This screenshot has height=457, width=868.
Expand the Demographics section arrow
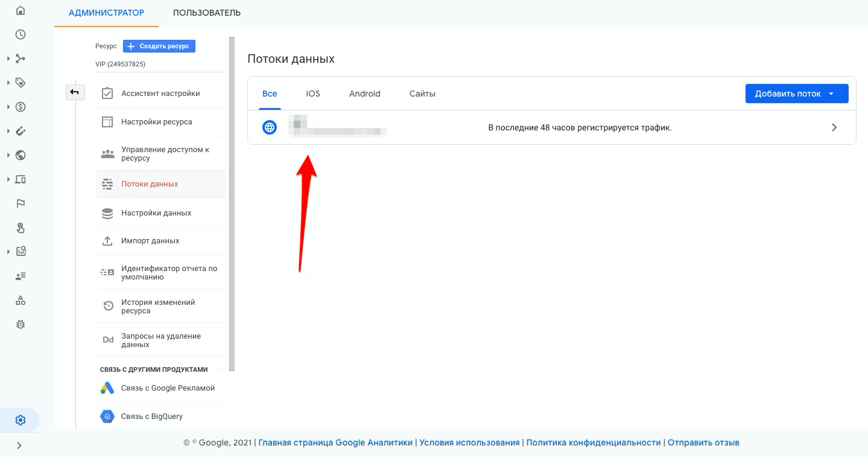pos(8,155)
